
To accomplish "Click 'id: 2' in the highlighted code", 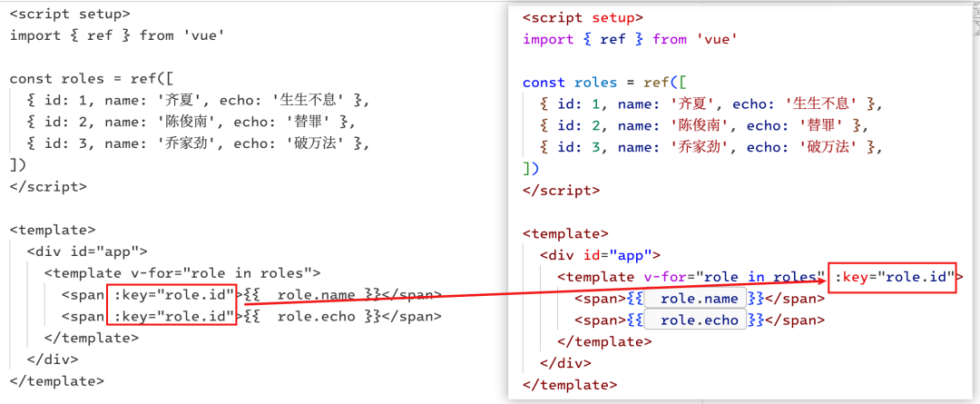I will point(579,125).
